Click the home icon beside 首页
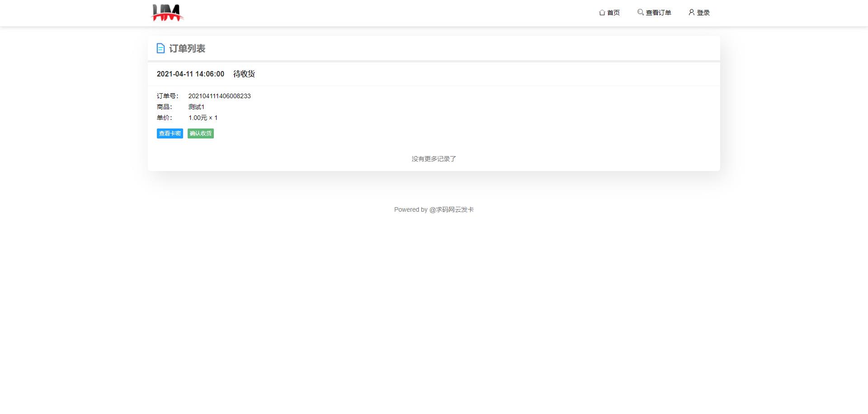 [602, 13]
